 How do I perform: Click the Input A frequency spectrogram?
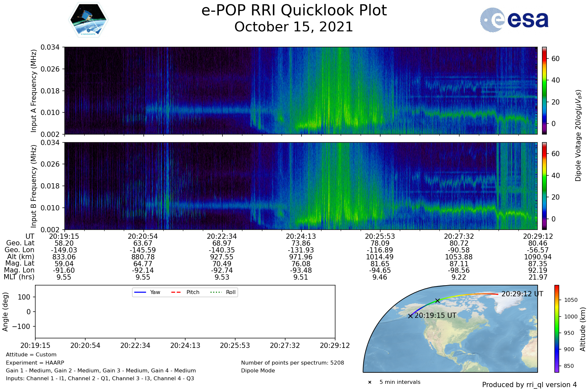click(301, 90)
